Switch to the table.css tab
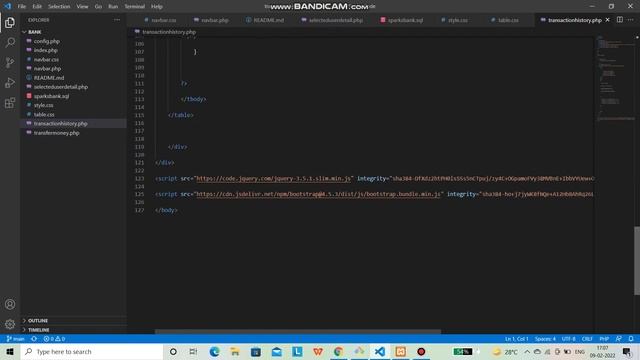640x360 pixels. pyautogui.click(x=505, y=20)
